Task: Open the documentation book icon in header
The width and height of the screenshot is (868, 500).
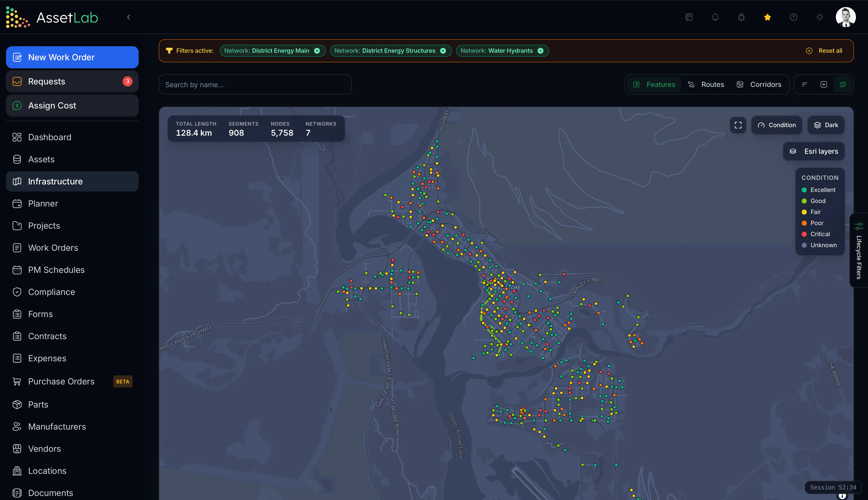Action: [x=689, y=17]
